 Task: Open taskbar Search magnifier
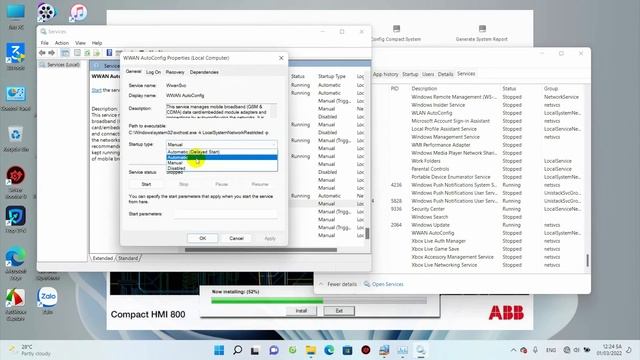(x=237, y=350)
